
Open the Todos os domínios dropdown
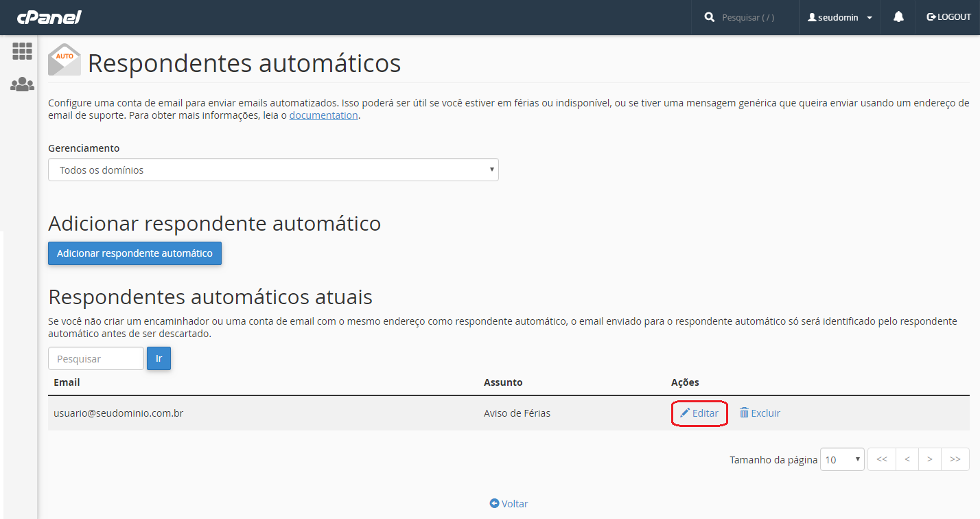point(273,170)
